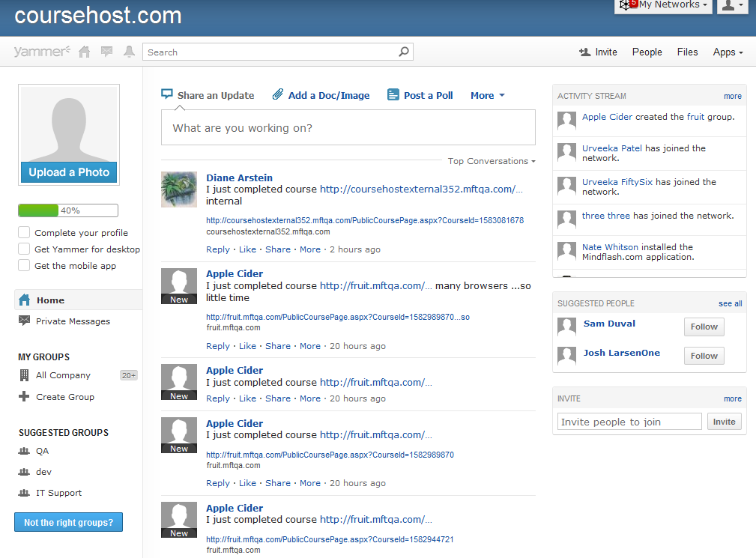Click the search magnifier icon
The image size is (756, 558).
point(404,51)
